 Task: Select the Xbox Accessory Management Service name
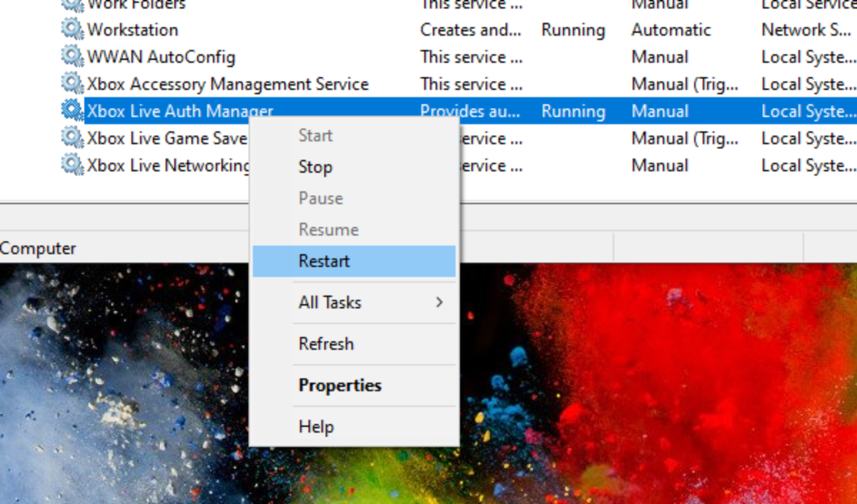227,84
